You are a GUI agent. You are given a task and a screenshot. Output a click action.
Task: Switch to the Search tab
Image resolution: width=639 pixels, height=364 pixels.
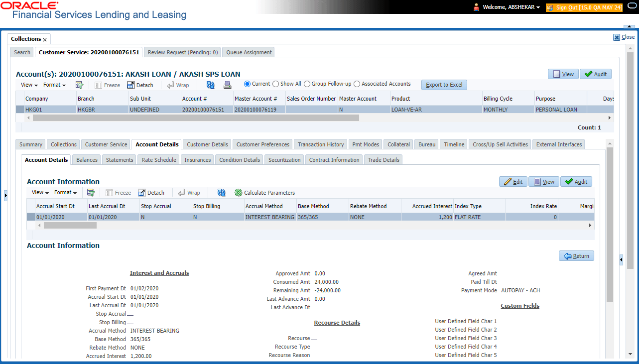coord(22,52)
